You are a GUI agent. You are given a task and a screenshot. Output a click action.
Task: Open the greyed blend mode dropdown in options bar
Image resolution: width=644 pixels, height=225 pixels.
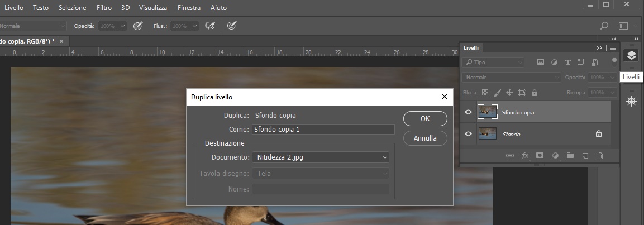[x=33, y=26]
